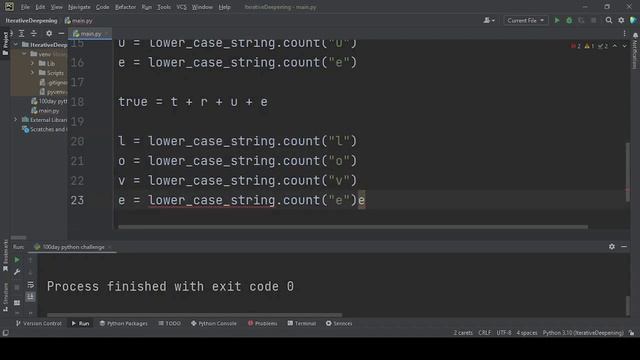Rerun with the Run panel's green play icon
Image resolution: width=640 pixels, height=360 pixels.
(x=17, y=260)
